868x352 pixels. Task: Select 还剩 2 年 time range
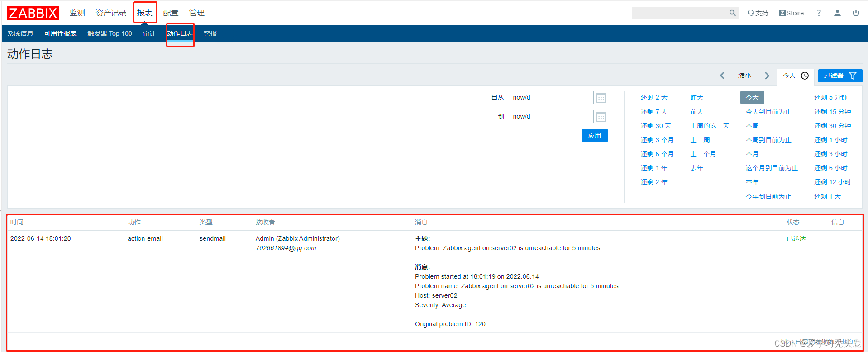pos(654,182)
